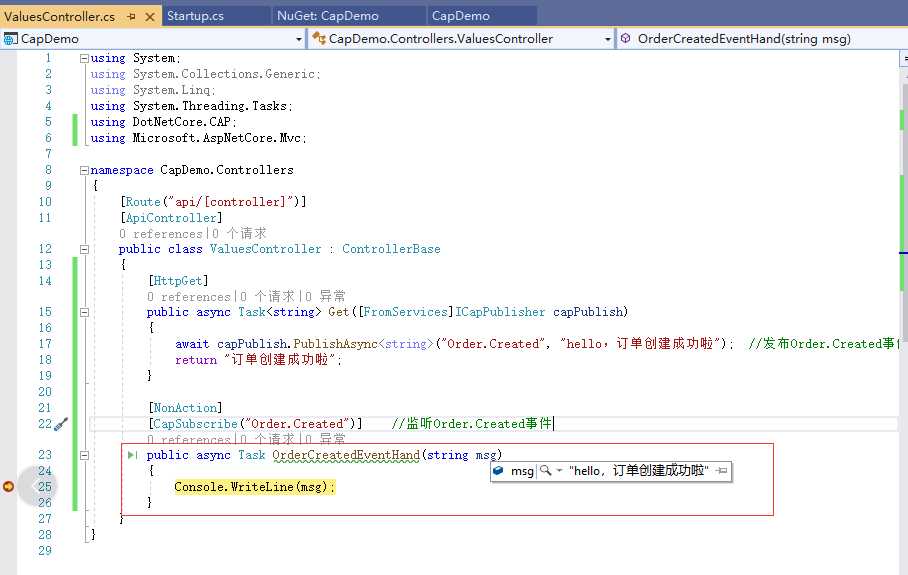The image size is (908, 575).
Task: Click the CapDemo project icon in navigation bar
Action: tap(10, 39)
